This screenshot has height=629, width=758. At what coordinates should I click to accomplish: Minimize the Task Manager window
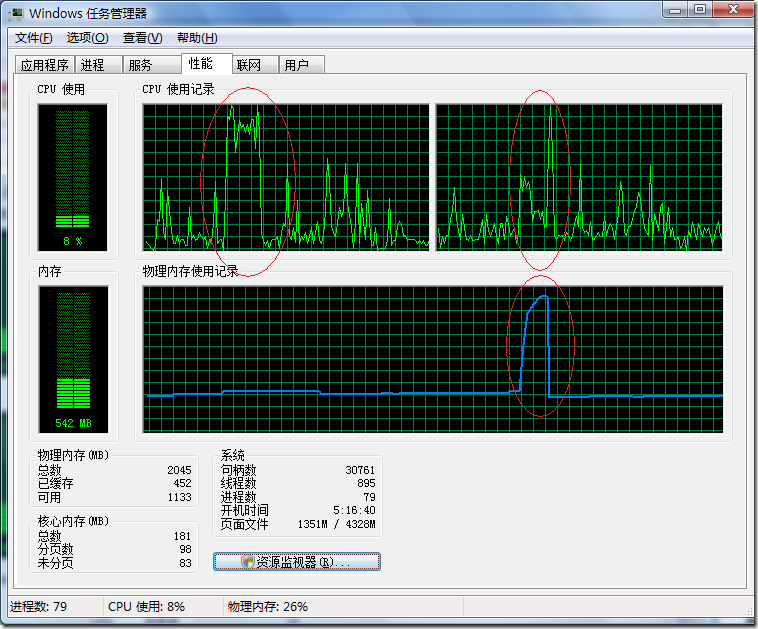[675, 10]
